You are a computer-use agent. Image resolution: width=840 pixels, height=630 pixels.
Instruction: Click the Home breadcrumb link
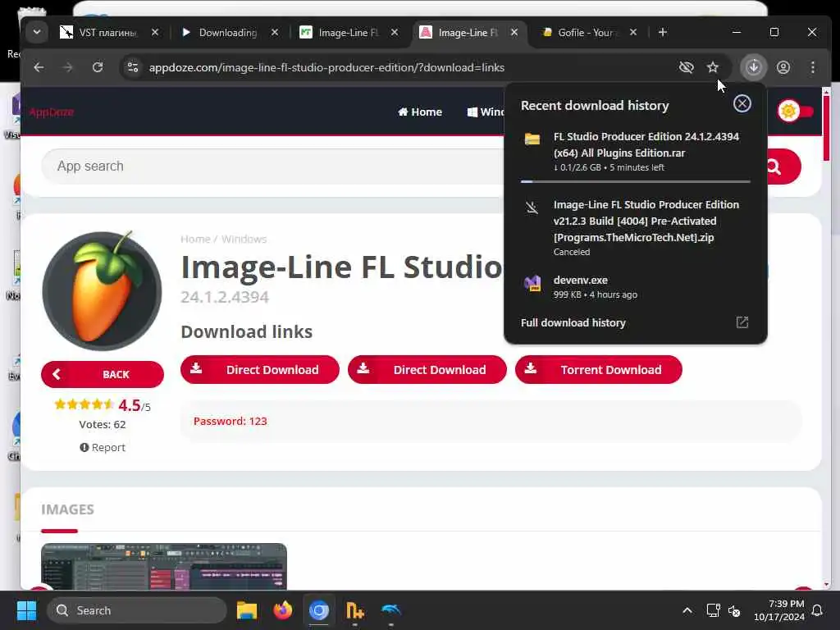pyautogui.click(x=195, y=239)
